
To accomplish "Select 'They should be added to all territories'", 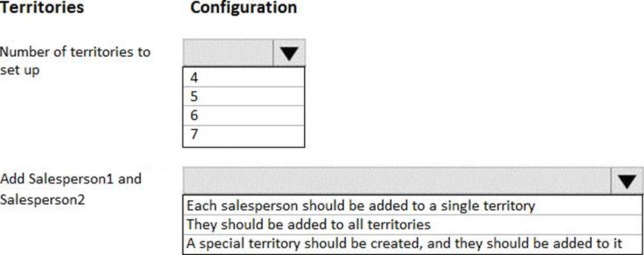I will (x=413, y=224).
